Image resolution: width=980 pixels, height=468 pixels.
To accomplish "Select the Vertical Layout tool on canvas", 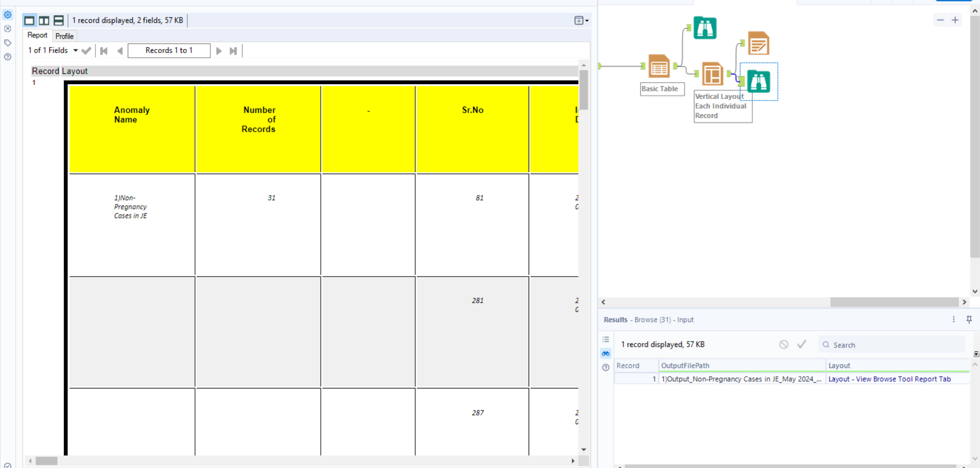I will (x=712, y=73).
